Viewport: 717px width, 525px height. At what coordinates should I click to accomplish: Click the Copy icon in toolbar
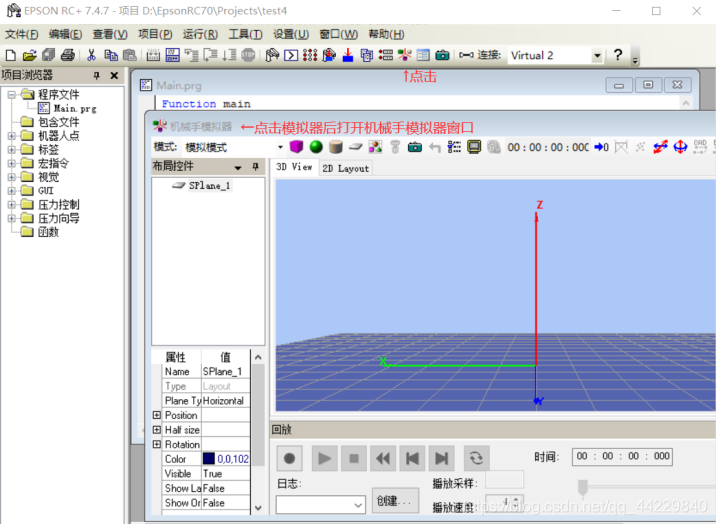tap(111, 55)
